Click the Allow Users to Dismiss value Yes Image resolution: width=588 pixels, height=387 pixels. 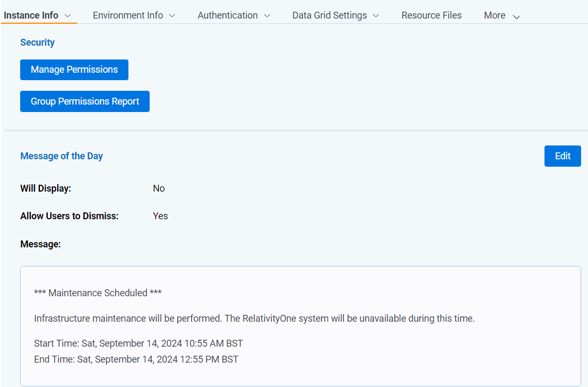tap(160, 216)
